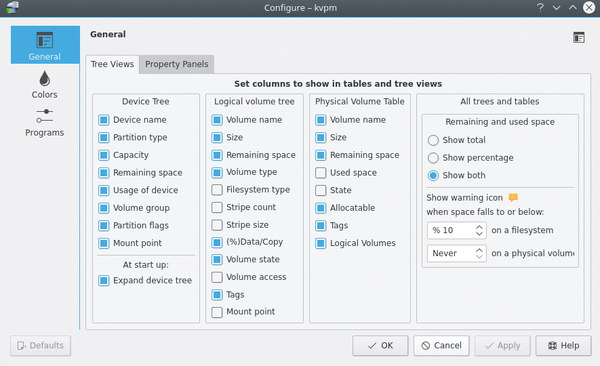Uncheck Remaining space in Device Tree
This screenshot has width=600, height=366.
coord(104,173)
